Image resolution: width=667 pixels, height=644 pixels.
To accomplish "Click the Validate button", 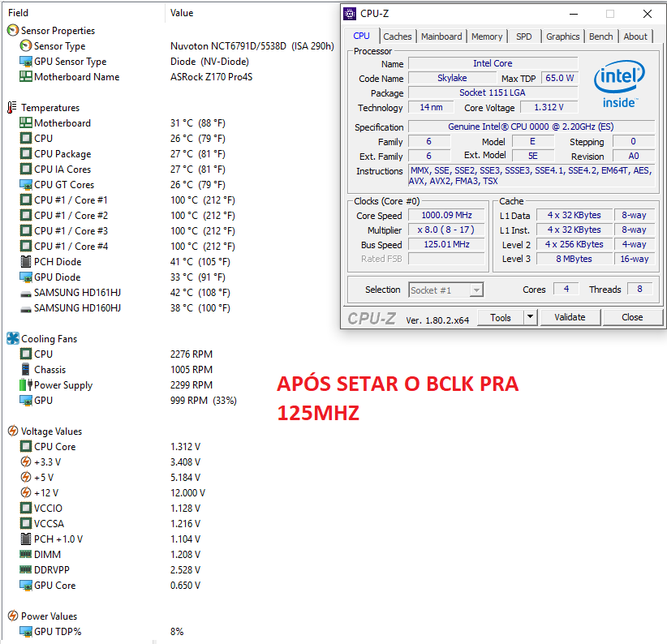I will (x=570, y=317).
